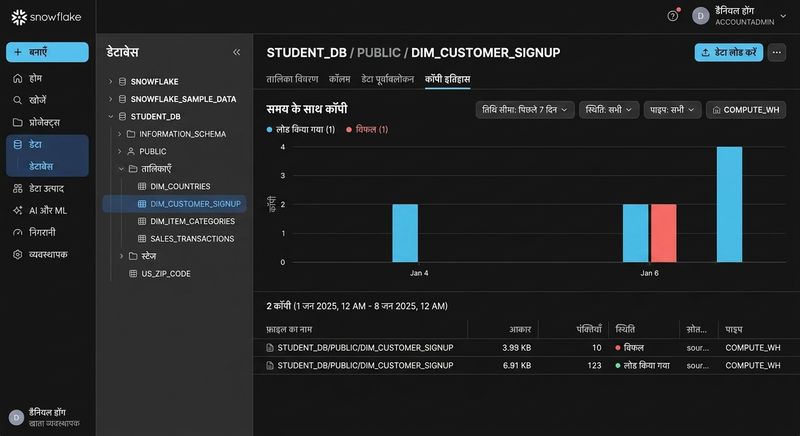Click the विफल status in first row
800x436 pixels.
point(630,348)
